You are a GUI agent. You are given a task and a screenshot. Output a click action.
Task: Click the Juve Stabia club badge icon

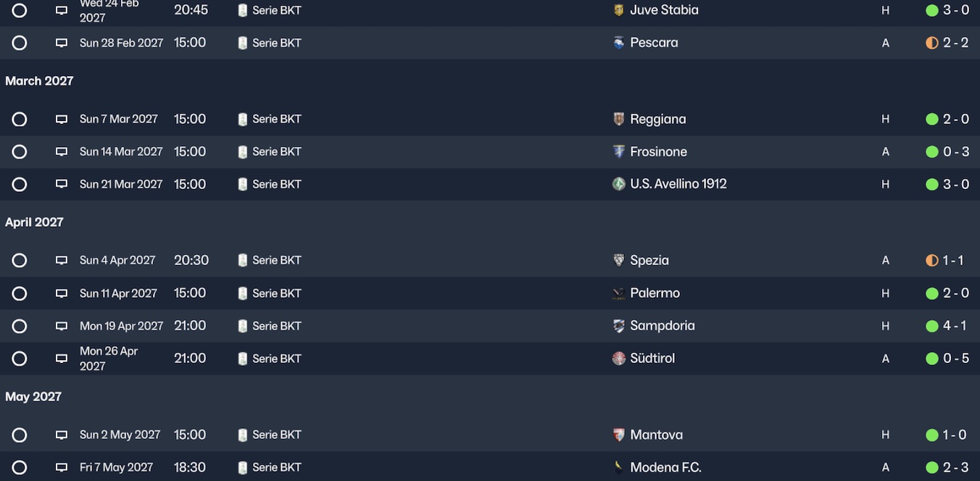click(618, 10)
